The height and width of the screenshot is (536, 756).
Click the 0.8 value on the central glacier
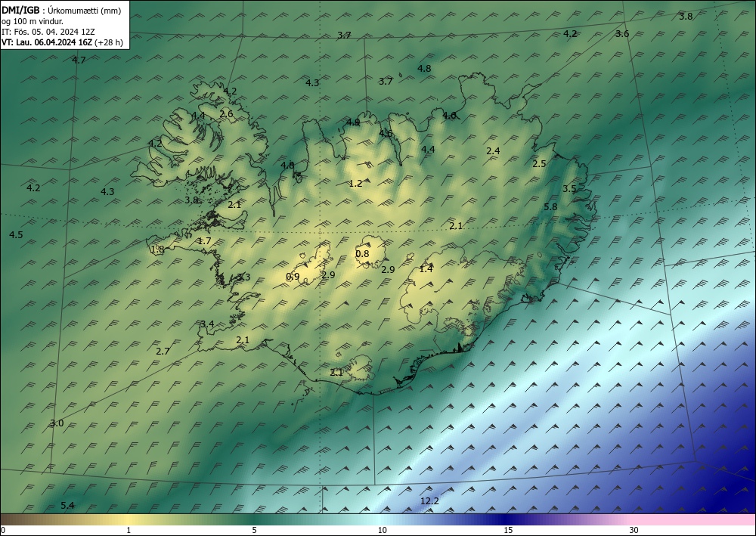pos(362,253)
